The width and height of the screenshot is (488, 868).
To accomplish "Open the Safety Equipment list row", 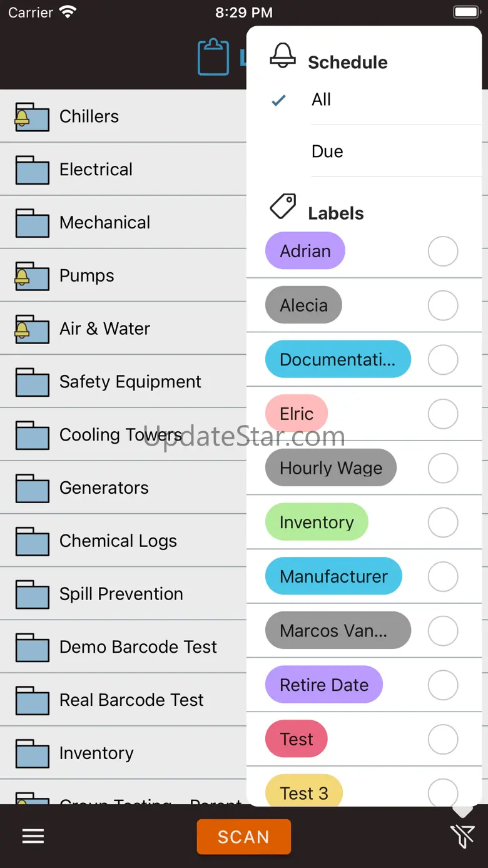I will tap(130, 382).
